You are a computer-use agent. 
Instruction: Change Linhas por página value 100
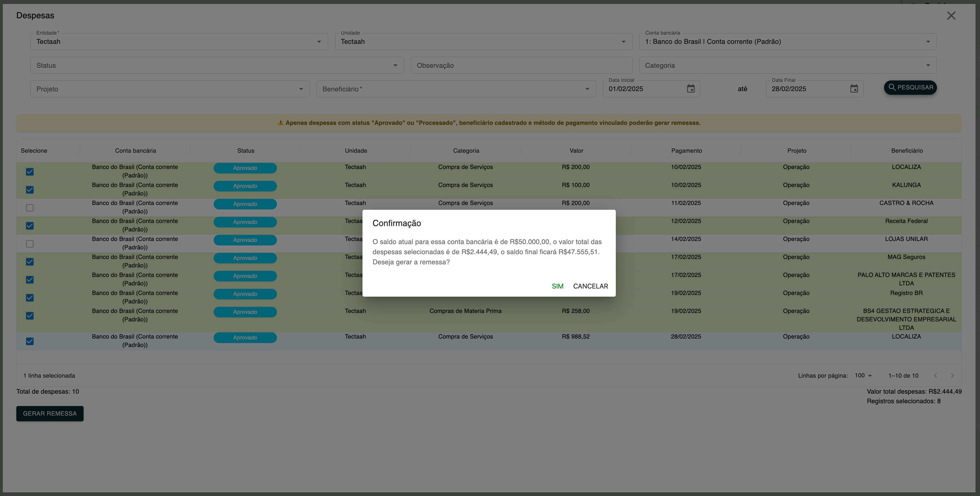point(863,376)
